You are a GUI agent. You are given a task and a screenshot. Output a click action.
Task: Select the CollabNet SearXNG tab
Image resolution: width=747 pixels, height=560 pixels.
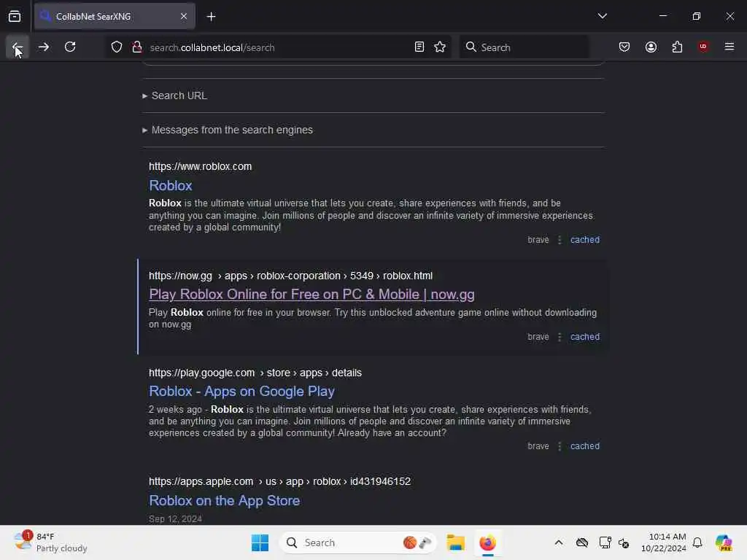pos(115,16)
